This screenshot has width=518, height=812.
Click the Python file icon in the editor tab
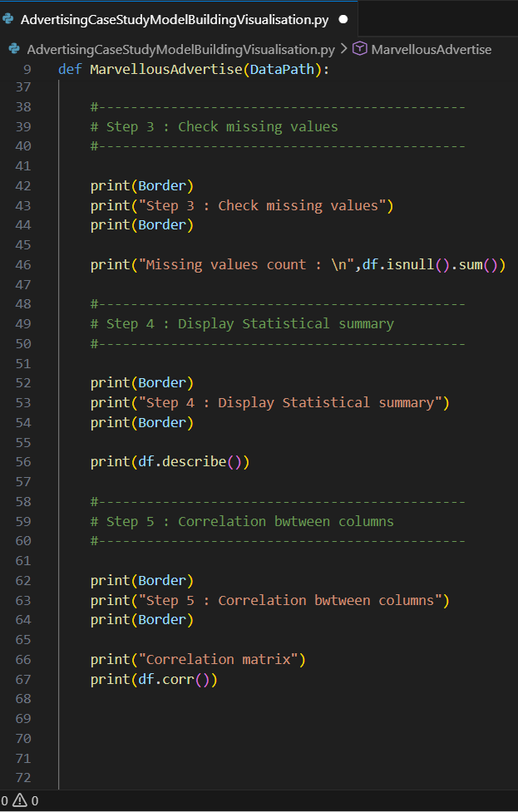(8, 19)
